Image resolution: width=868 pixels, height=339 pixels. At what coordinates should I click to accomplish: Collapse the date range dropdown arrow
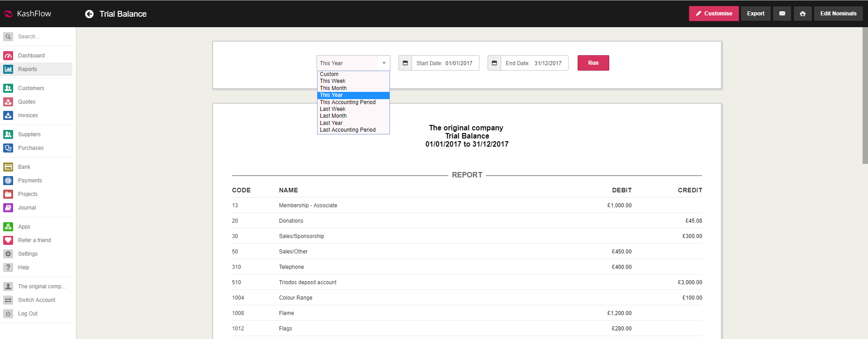[x=384, y=63]
